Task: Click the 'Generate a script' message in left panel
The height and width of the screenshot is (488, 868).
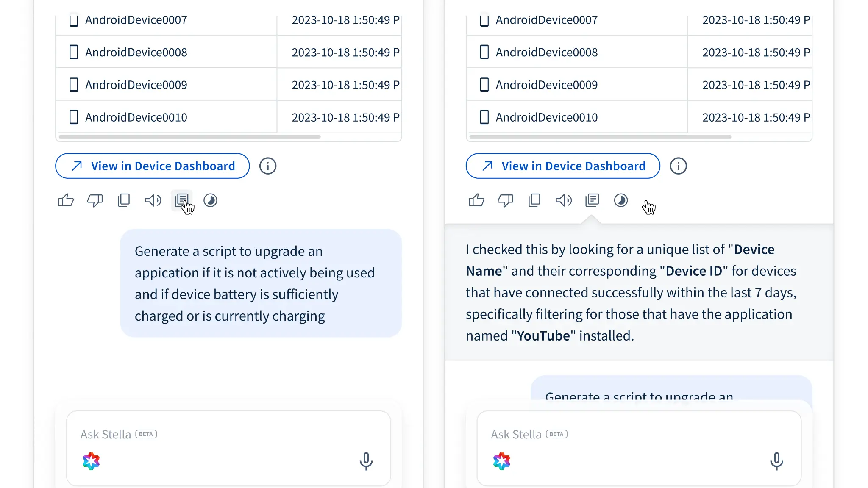Action: tap(261, 283)
